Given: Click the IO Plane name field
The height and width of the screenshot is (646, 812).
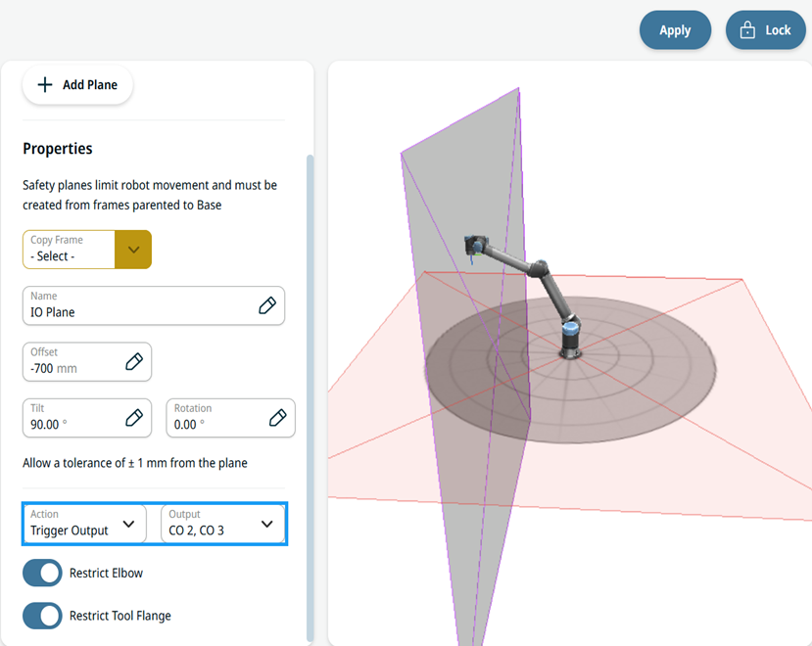Looking at the screenshot, I should (x=153, y=305).
